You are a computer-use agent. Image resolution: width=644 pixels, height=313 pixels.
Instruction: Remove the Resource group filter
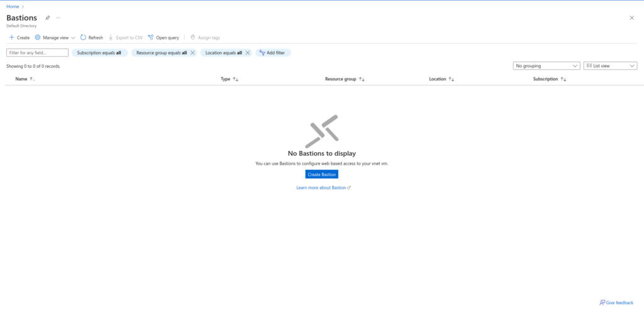[192, 53]
